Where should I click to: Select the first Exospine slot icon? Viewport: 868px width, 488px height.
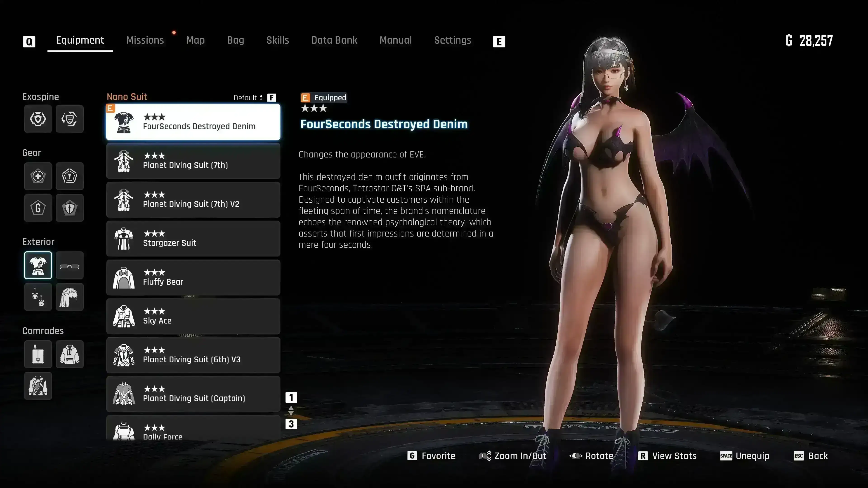(38, 119)
